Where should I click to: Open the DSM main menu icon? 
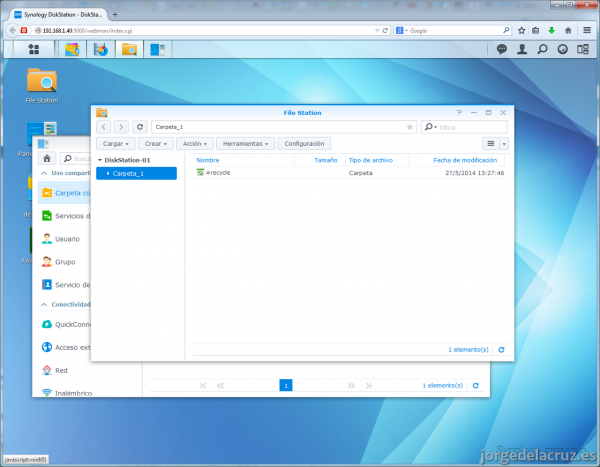[x=34, y=49]
